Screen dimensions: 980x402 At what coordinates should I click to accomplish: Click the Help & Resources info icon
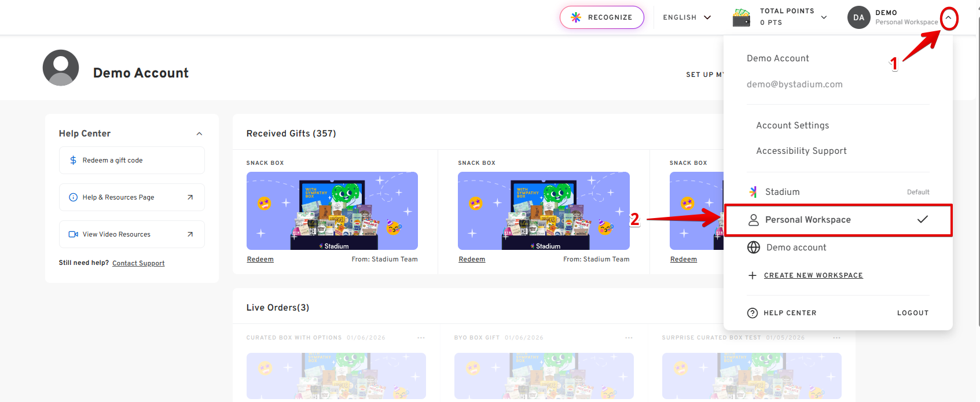pyautogui.click(x=74, y=197)
